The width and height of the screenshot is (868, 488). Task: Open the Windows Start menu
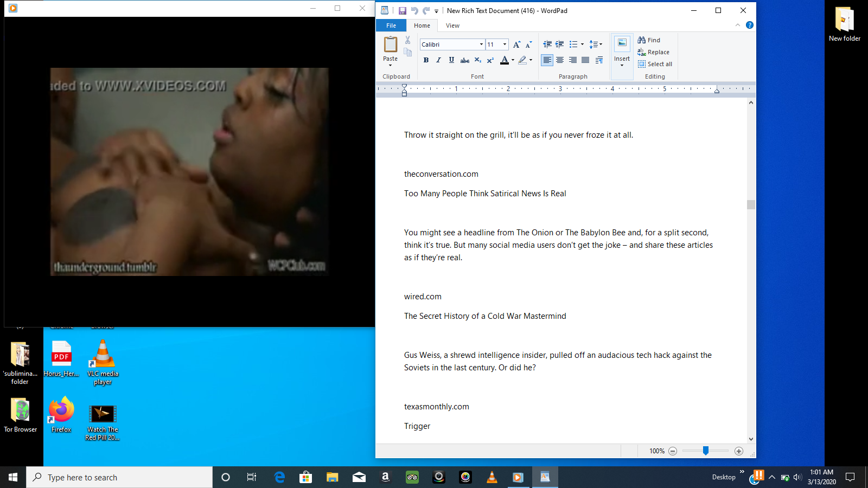[x=13, y=477]
